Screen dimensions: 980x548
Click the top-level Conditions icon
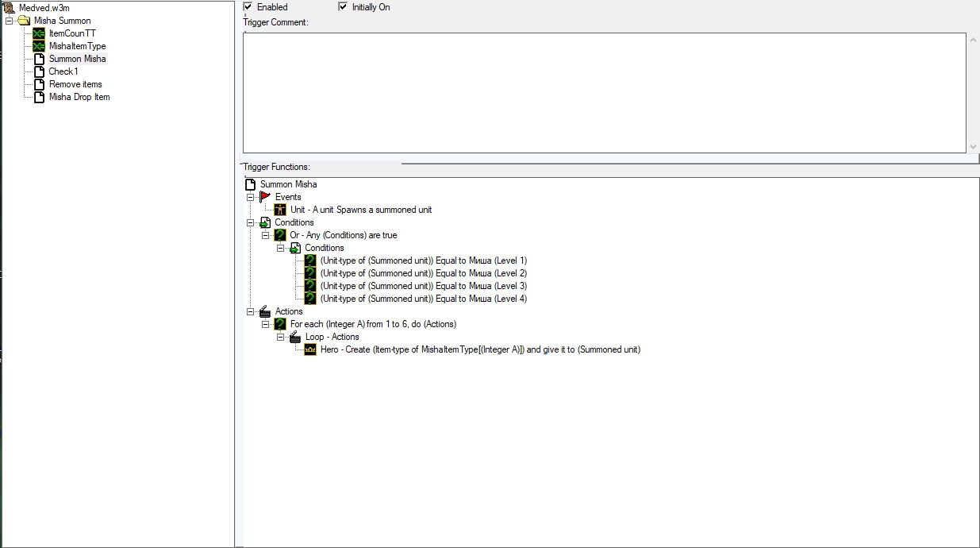(266, 222)
